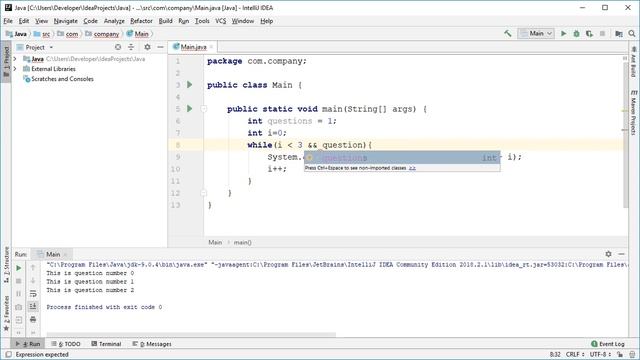Open the Main run configuration dropdown

click(536, 33)
